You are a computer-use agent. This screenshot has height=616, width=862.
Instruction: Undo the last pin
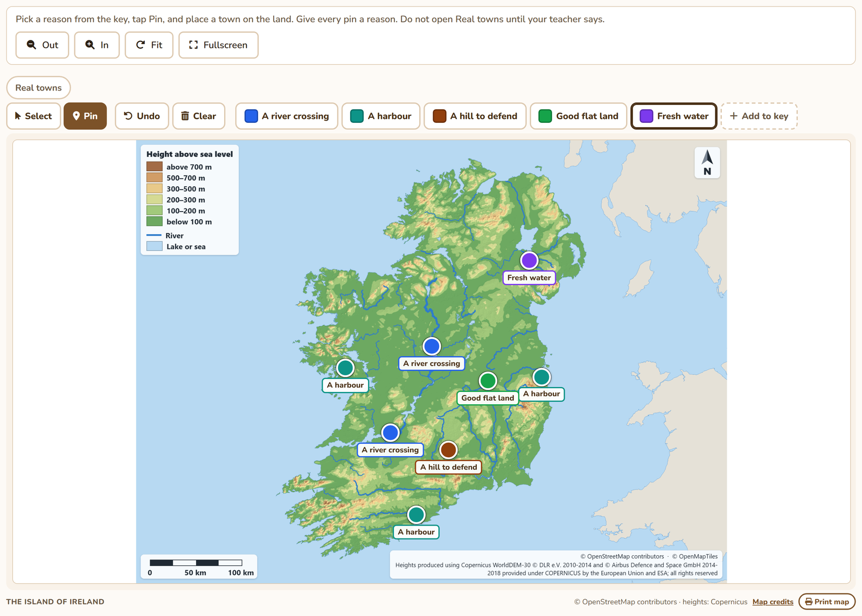click(x=142, y=116)
